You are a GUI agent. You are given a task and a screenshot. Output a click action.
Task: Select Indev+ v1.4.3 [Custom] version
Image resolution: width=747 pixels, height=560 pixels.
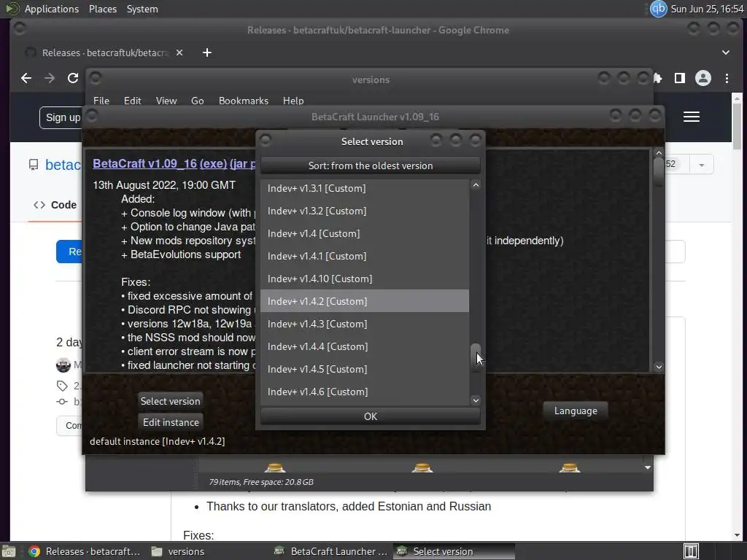pos(365,324)
